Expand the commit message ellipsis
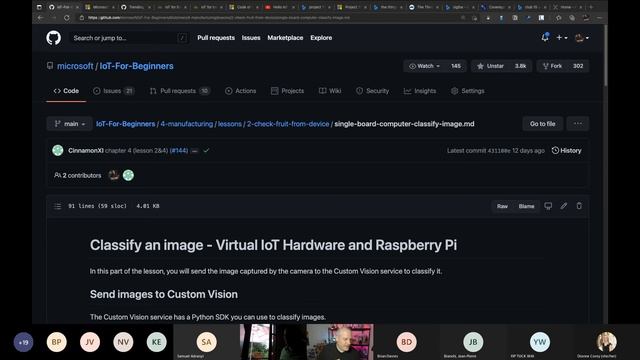Screen dimensions: 640x360 [195, 151]
